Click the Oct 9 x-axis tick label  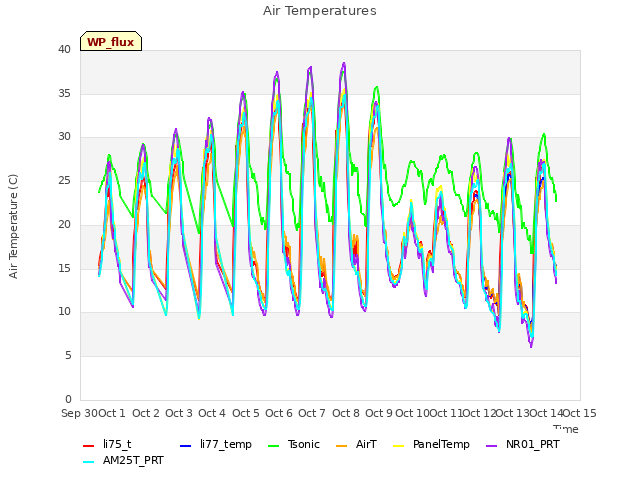pos(379,413)
